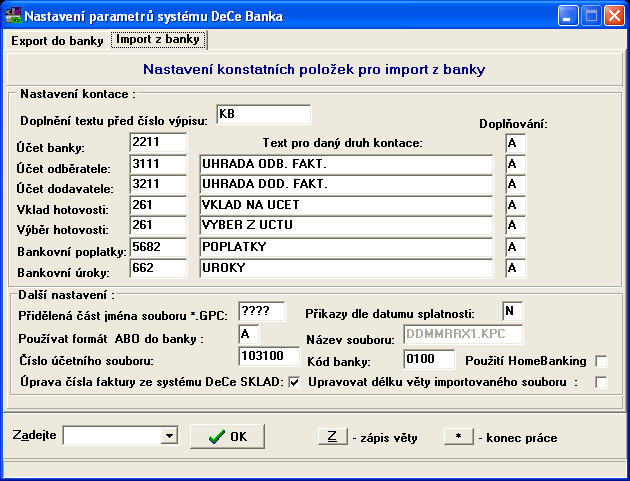Click the Vklad hotovosti account field
Screen dimensions: 630x481
pos(158,205)
